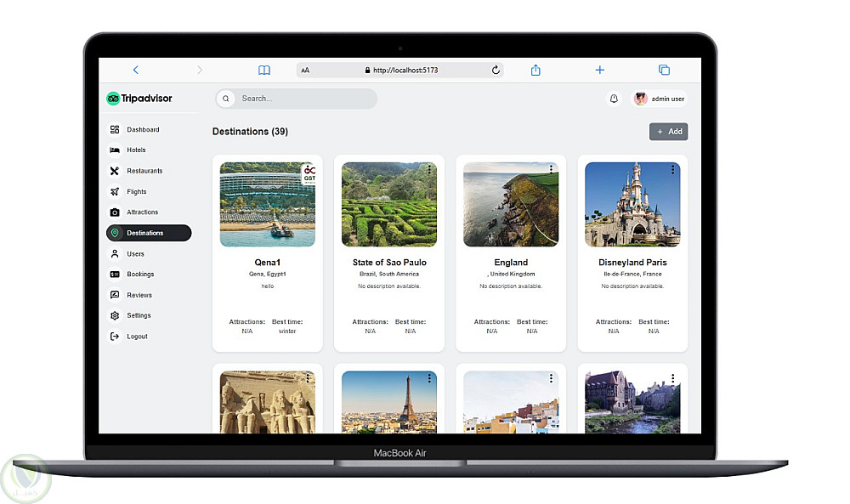Open the bookmarks book icon

264,70
